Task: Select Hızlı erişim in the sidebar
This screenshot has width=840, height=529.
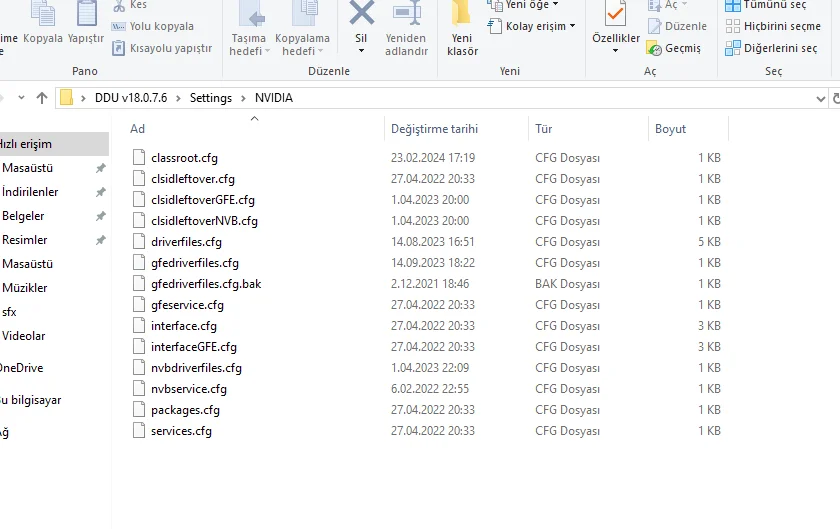Action: pos(54,144)
